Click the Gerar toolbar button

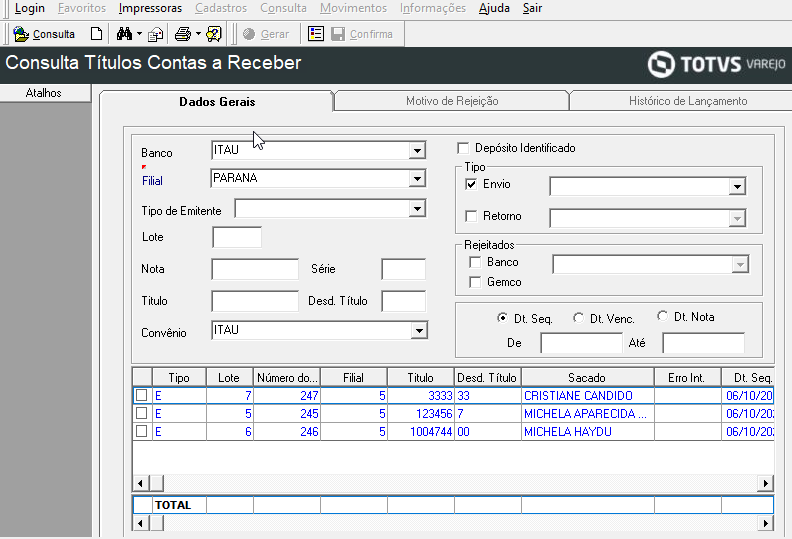[266, 34]
